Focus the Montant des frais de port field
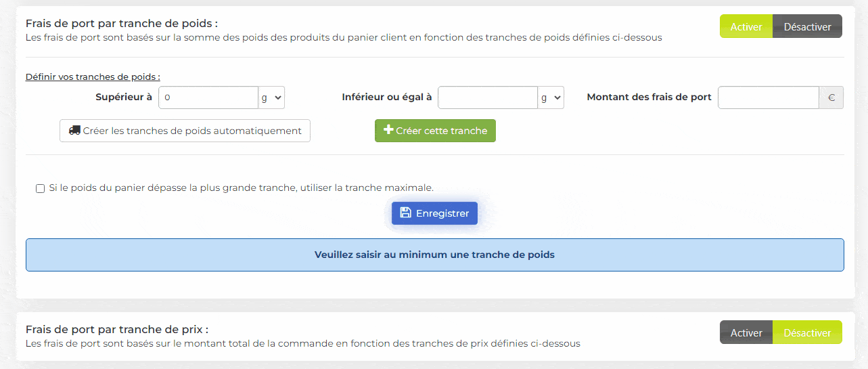868x369 pixels. 768,97
